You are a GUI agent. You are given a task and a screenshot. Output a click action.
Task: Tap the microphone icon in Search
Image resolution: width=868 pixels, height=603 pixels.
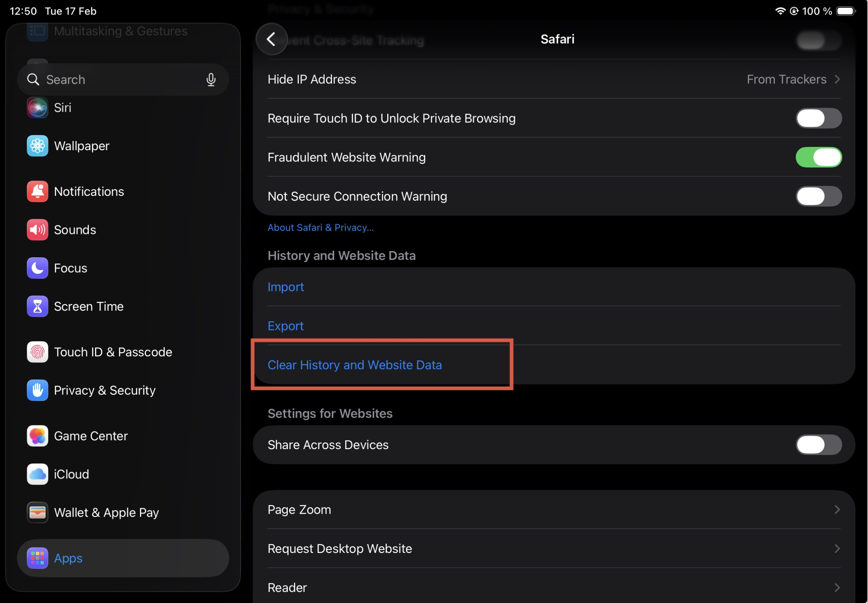211,80
